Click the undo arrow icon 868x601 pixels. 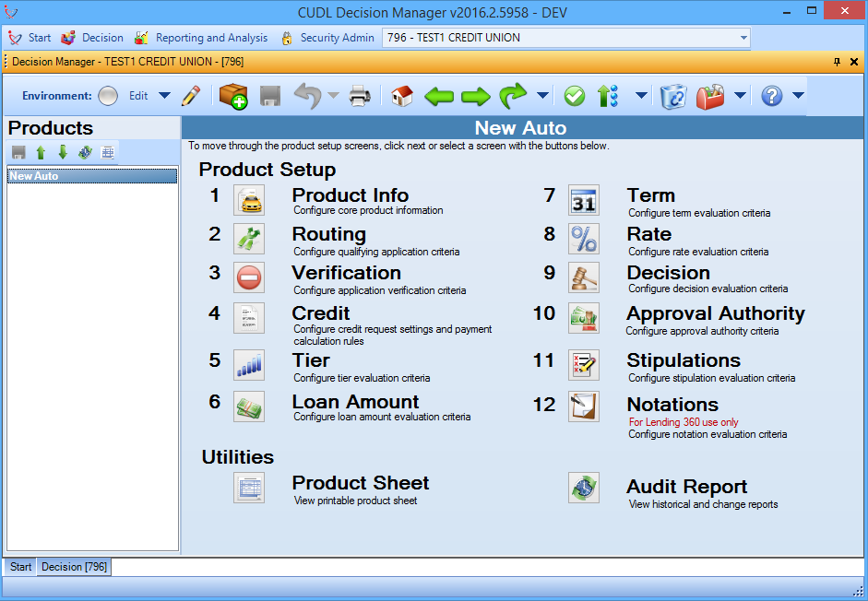pos(308,96)
